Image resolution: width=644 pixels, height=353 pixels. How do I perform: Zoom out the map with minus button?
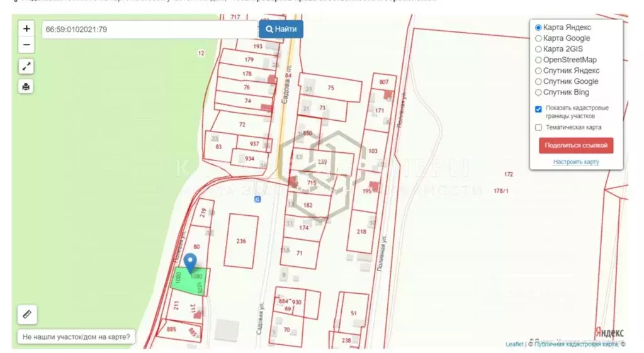[26, 45]
